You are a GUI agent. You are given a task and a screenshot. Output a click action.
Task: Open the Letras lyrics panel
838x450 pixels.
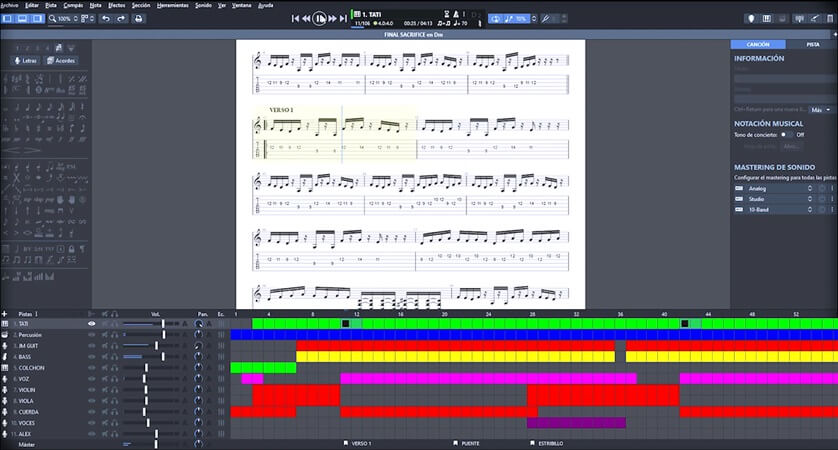pos(26,61)
